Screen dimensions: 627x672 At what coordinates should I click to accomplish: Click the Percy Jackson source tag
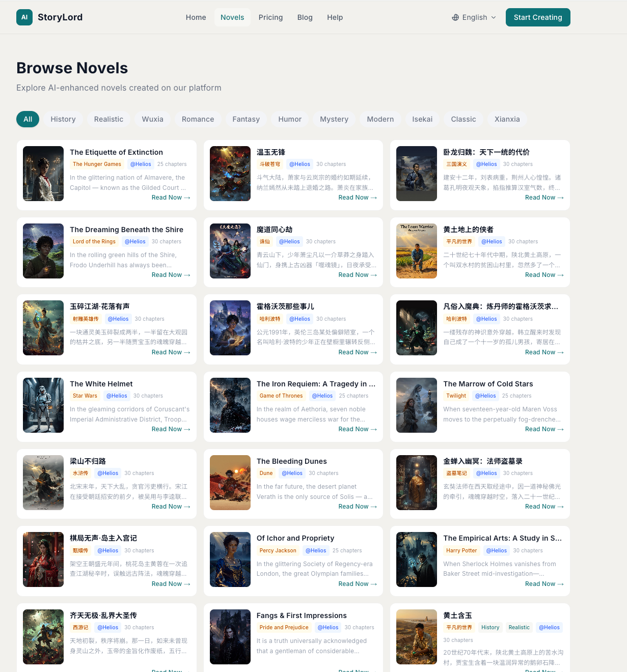pos(278,551)
